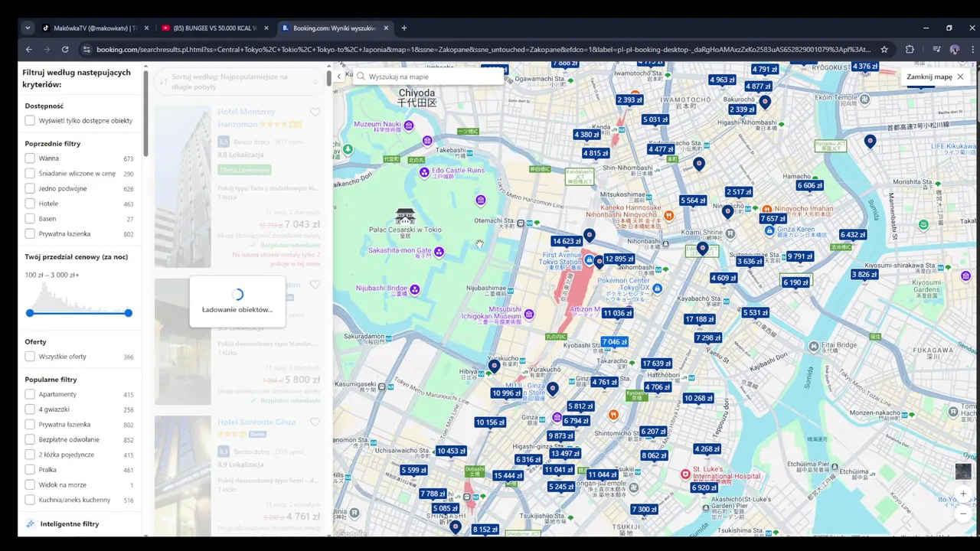The image size is (980, 551).
Task: Open Inteligentne filtry sparkle icon
Action: pos(31,524)
